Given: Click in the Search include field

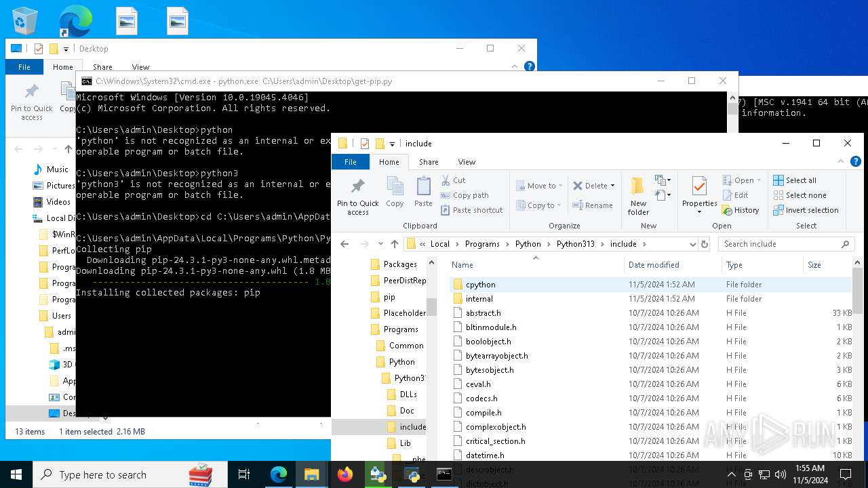Looking at the screenshot, I should tap(778, 244).
